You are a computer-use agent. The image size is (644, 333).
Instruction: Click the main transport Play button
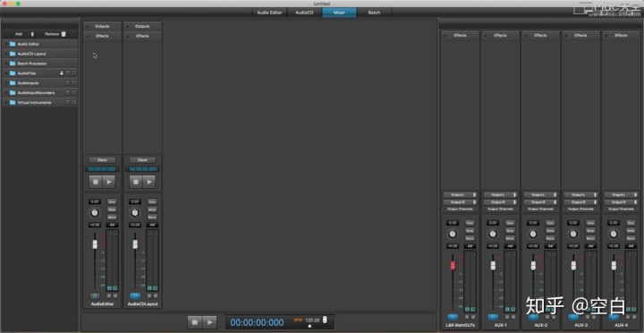[209, 322]
